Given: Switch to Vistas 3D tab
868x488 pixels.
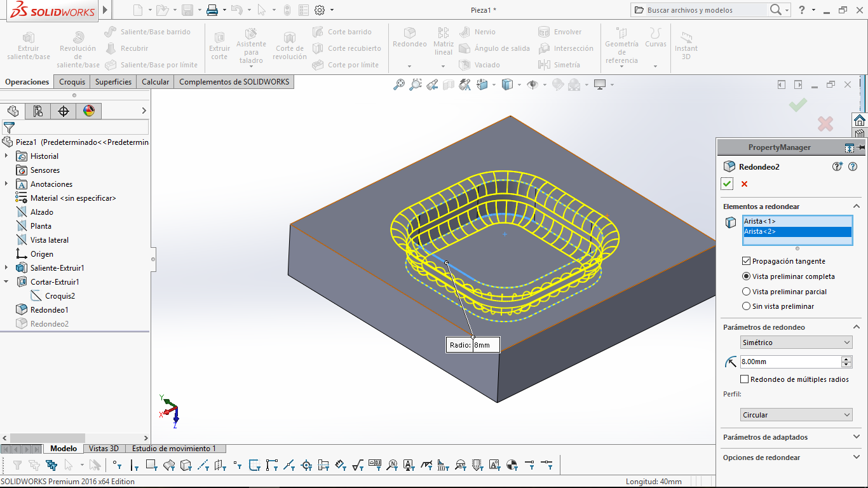Looking at the screenshot, I should pos(104,449).
